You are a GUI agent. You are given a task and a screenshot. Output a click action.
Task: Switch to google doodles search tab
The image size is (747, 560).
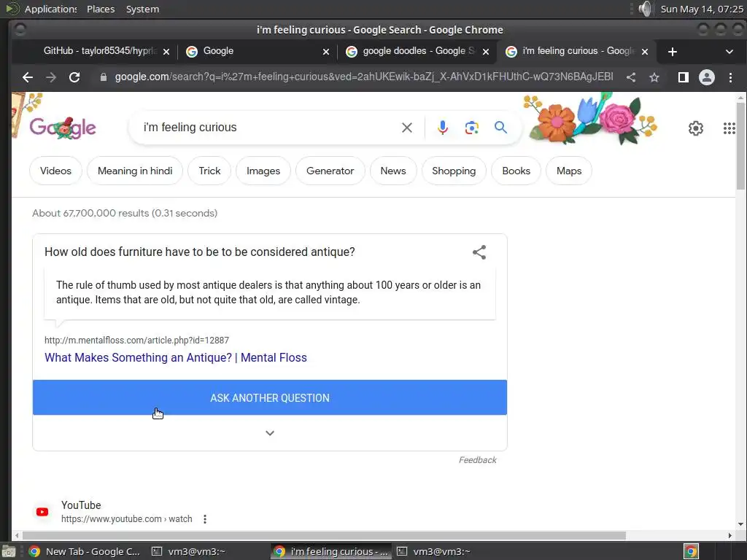pos(417,51)
